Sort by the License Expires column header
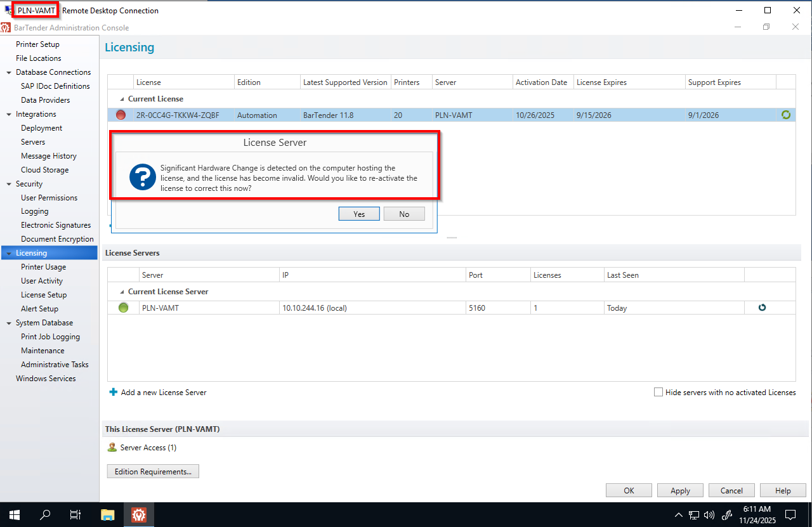 pos(629,82)
